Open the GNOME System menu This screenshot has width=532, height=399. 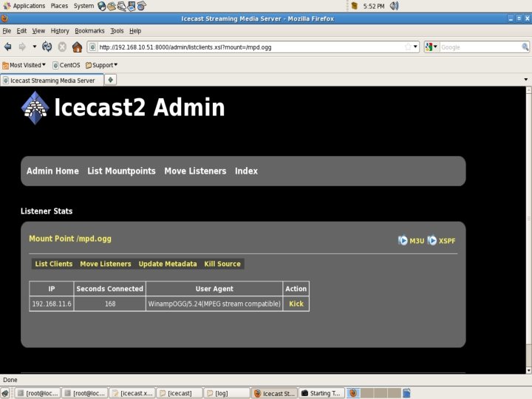tap(83, 6)
